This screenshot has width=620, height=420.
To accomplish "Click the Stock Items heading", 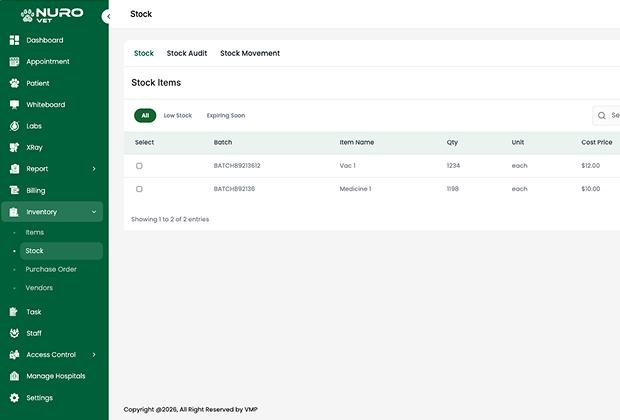I will point(156,83).
